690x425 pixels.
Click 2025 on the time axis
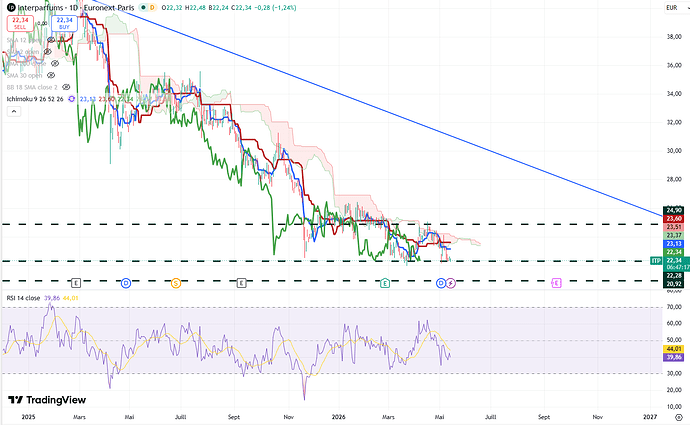click(28, 417)
